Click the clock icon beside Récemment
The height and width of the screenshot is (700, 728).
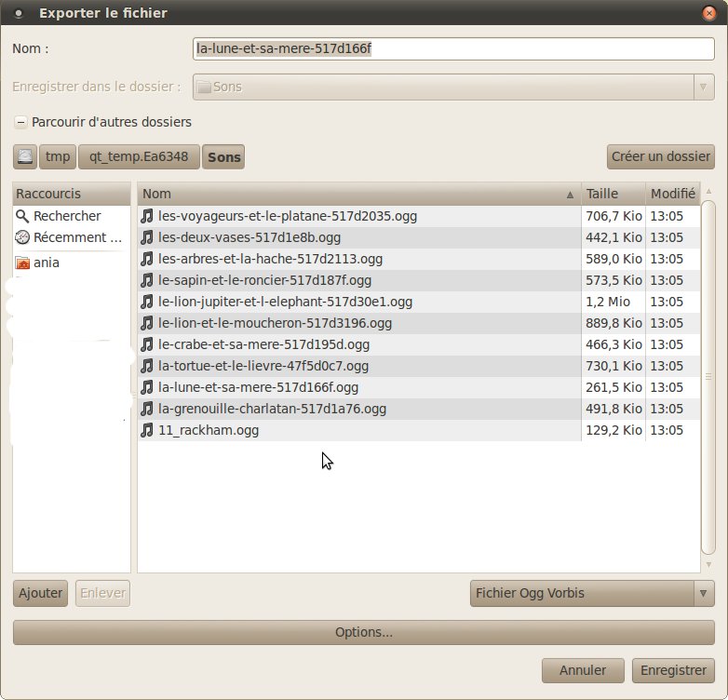22,237
